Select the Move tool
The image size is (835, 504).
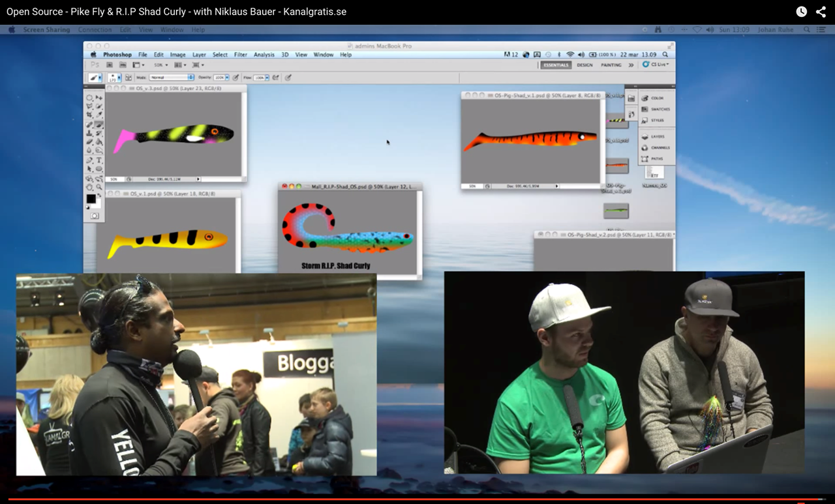pos(99,98)
